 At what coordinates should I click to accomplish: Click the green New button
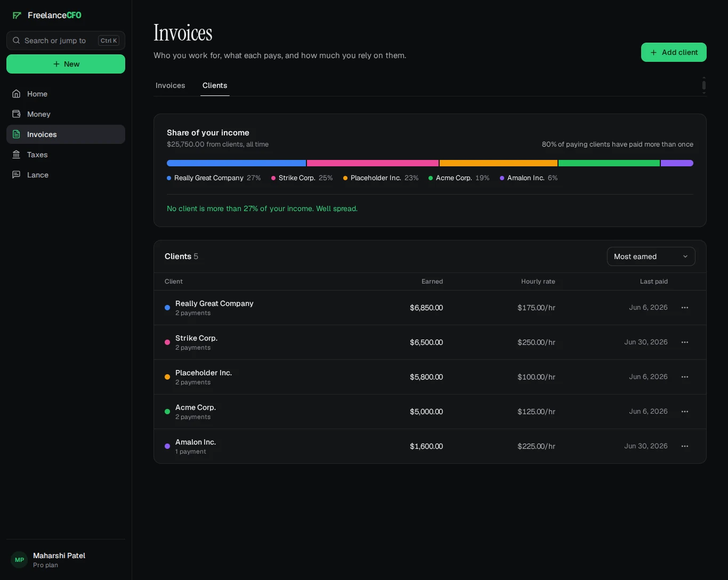click(66, 64)
